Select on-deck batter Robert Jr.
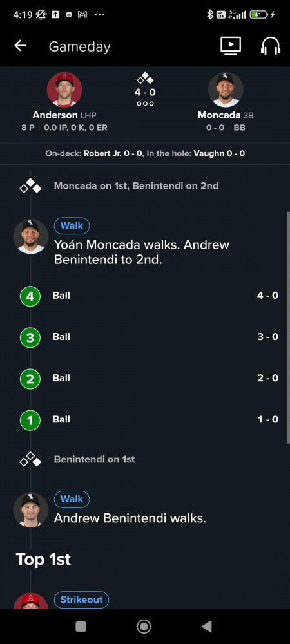290x644 pixels. [113, 154]
